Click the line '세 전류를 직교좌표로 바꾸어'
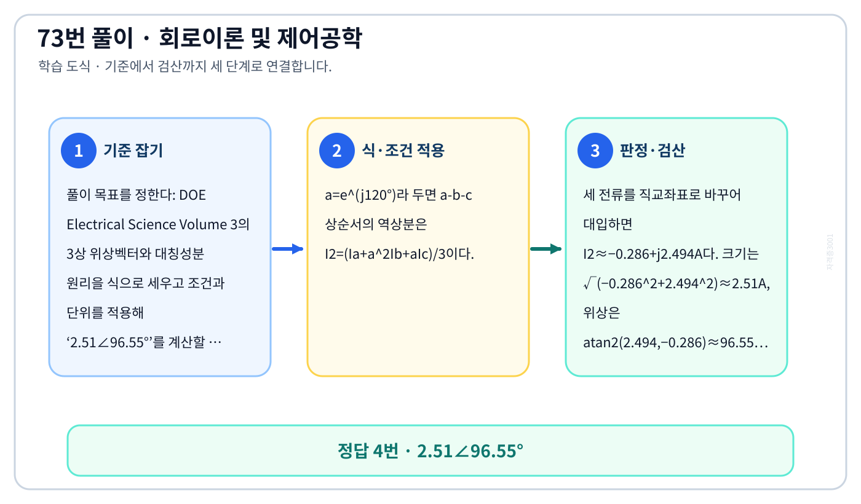The height and width of the screenshot is (504, 861). [x=662, y=195]
